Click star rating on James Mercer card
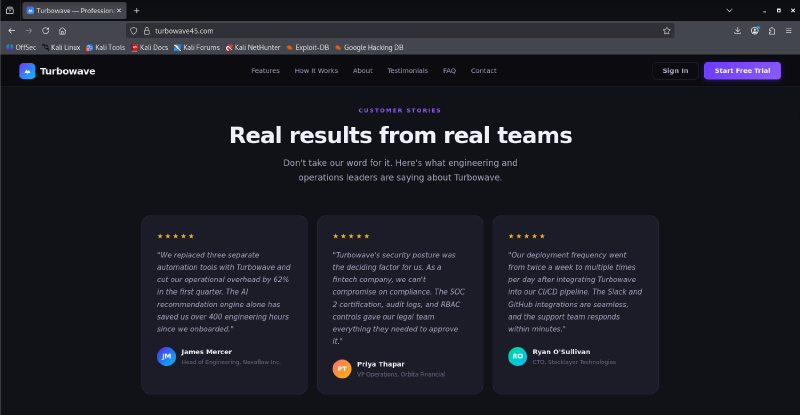The width and height of the screenshot is (800, 415). tap(176, 236)
